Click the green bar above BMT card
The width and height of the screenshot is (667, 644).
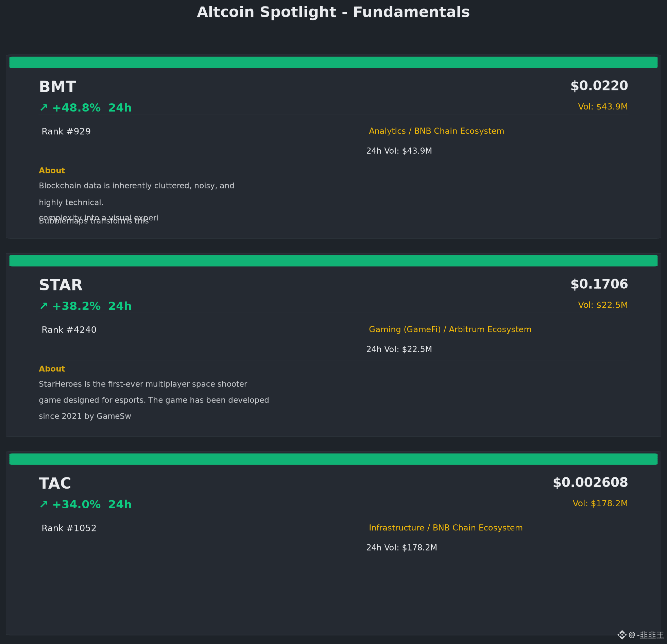coord(333,62)
